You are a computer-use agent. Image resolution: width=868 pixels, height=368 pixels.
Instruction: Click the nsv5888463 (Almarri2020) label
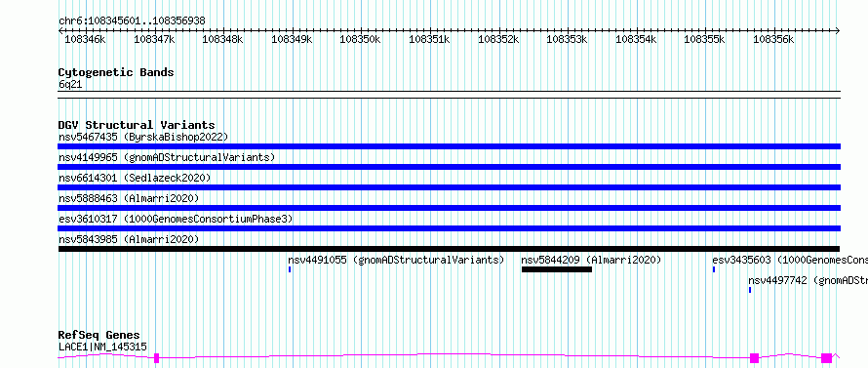(129, 198)
